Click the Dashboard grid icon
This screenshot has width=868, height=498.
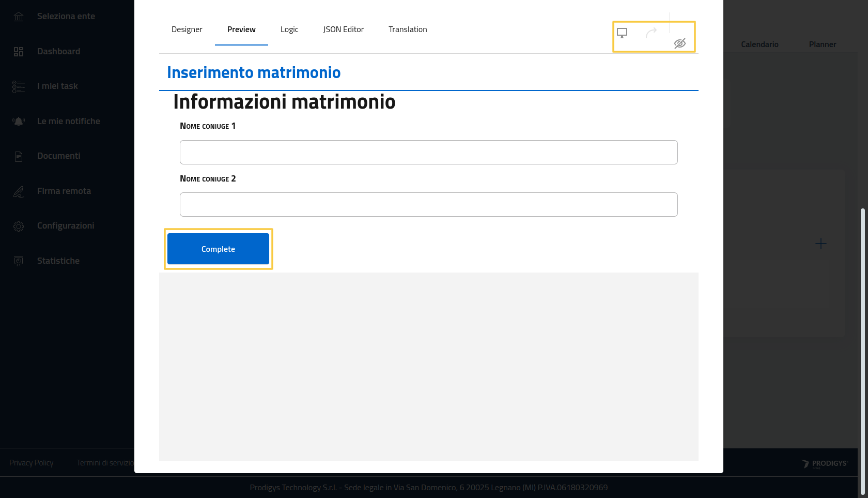19,52
